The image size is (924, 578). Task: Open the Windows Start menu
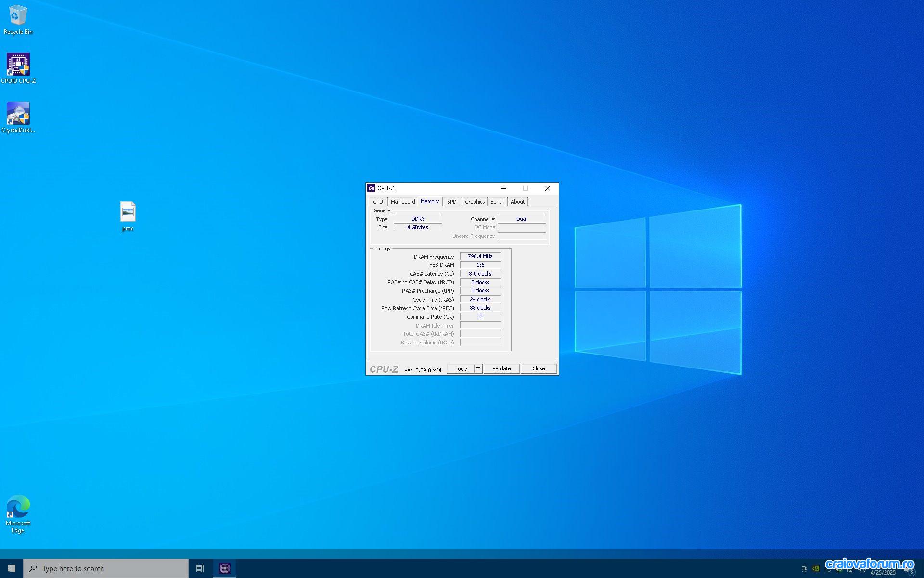[x=12, y=568]
